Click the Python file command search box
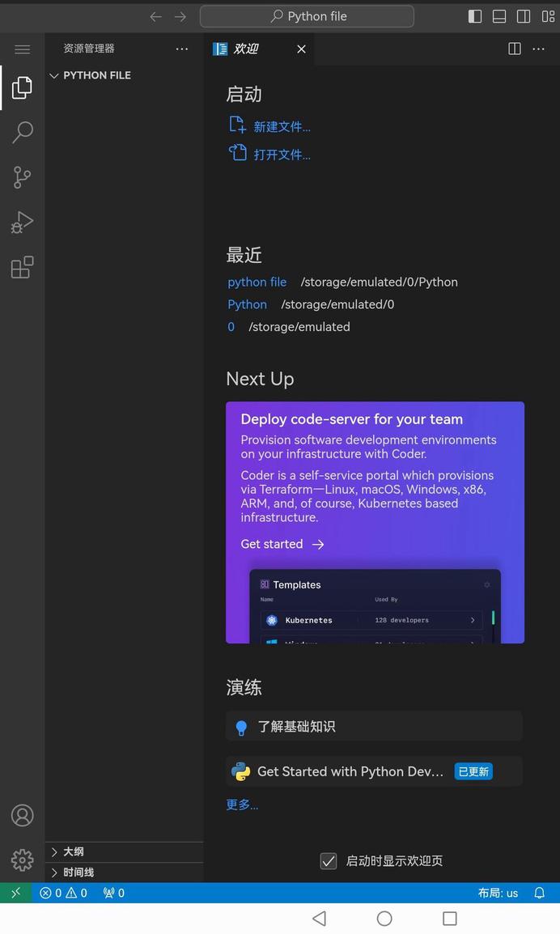The image size is (560, 934). (x=307, y=16)
